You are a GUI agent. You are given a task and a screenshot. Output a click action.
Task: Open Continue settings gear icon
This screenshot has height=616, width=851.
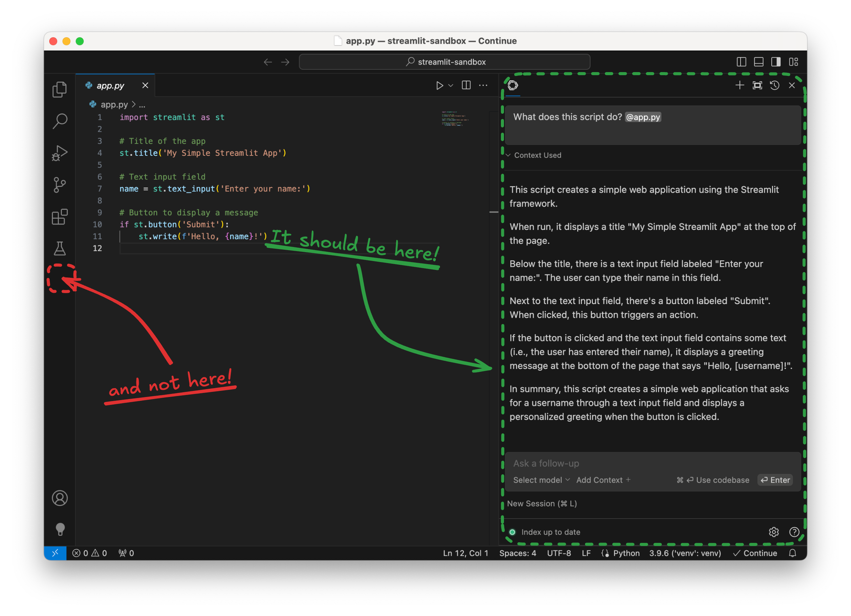click(x=773, y=532)
